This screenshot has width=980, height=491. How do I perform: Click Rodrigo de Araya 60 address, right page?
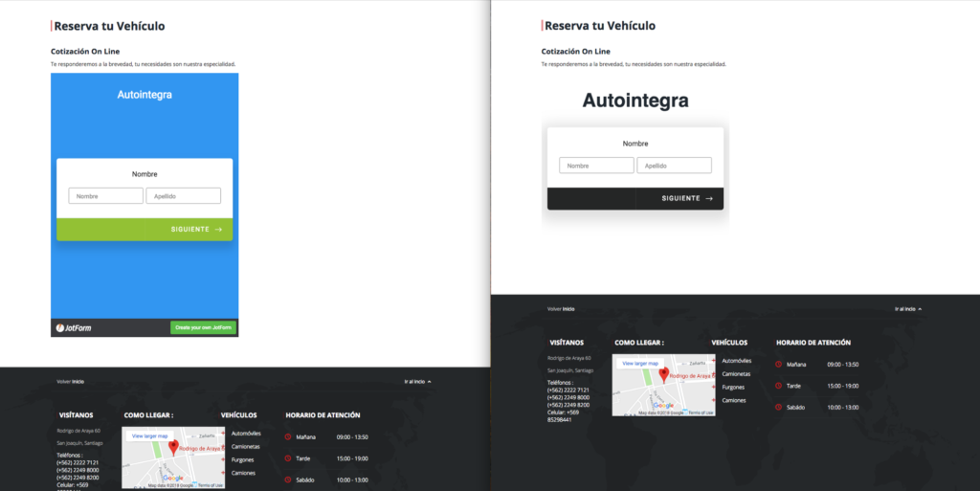pos(568,358)
